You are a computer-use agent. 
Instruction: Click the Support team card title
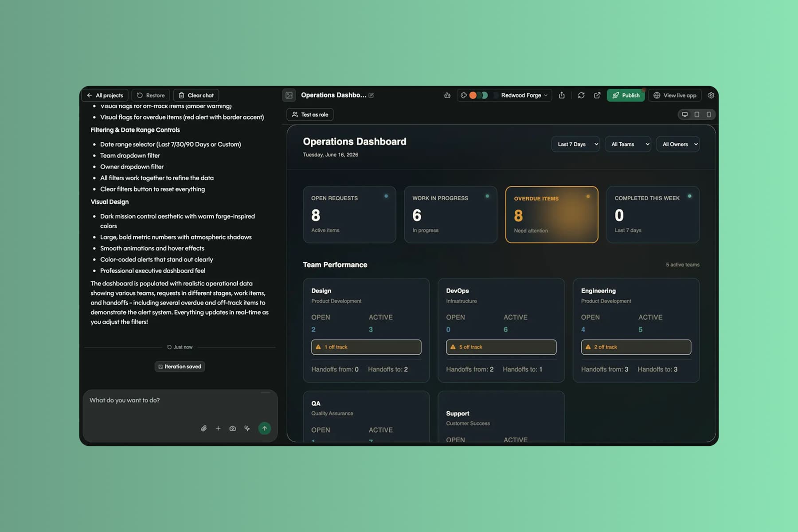tap(458, 414)
